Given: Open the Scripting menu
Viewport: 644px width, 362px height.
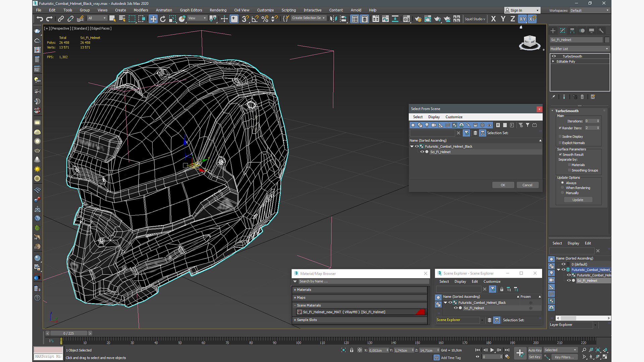Looking at the screenshot, I should tap(288, 10).
